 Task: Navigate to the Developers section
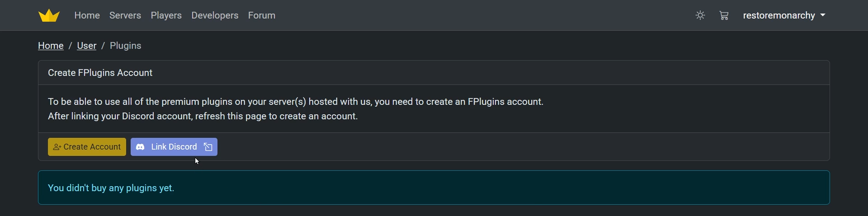[215, 15]
